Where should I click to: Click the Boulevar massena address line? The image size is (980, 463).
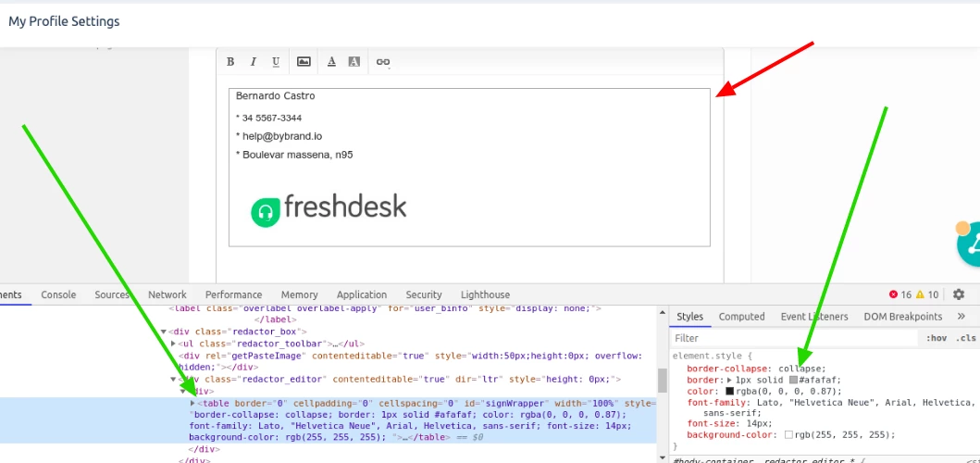294,156
